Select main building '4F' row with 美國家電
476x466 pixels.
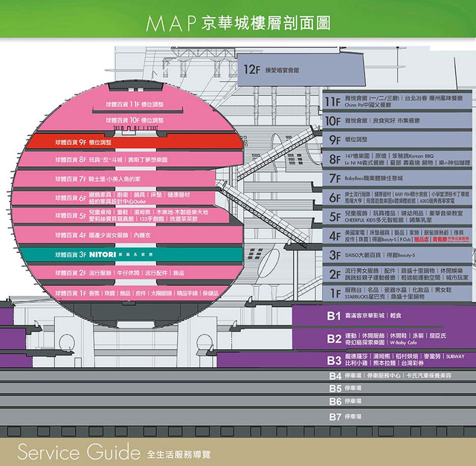point(397,236)
